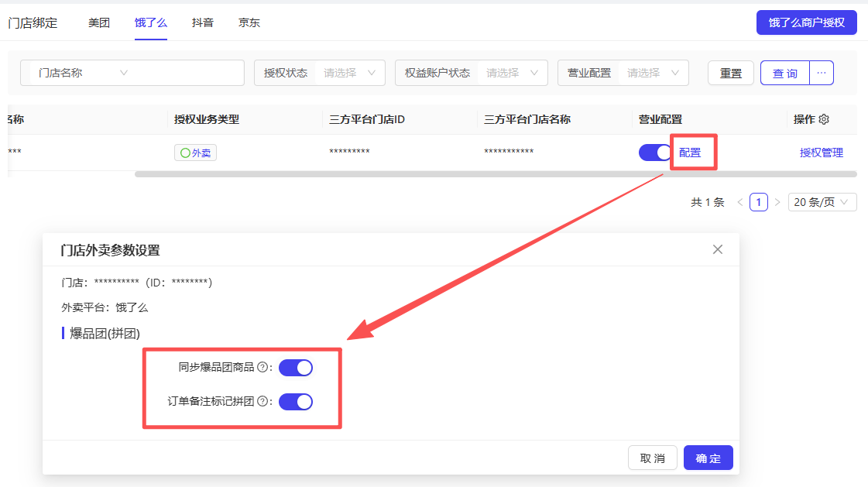Click help icon next to 订单备注标记拼团
The image size is (868, 487).
pos(262,401)
